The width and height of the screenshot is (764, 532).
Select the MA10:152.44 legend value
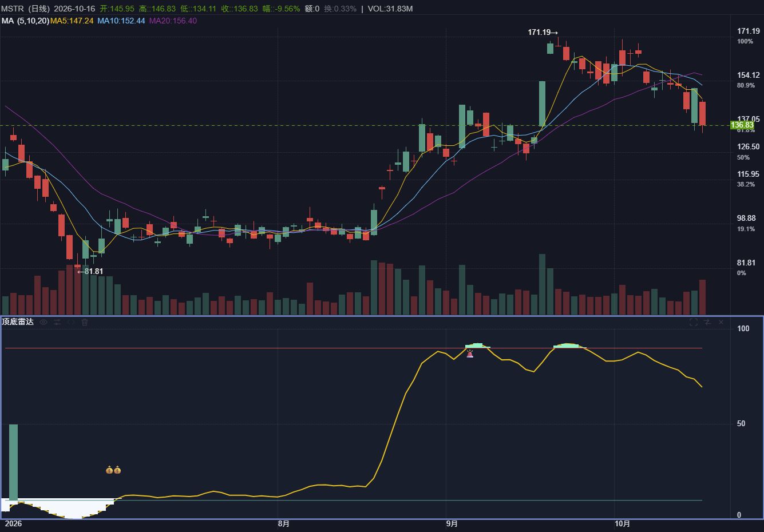(121, 21)
